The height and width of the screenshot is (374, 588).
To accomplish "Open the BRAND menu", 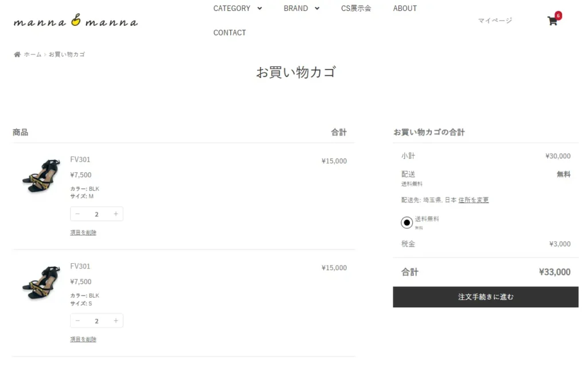I will pyautogui.click(x=296, y=8).
